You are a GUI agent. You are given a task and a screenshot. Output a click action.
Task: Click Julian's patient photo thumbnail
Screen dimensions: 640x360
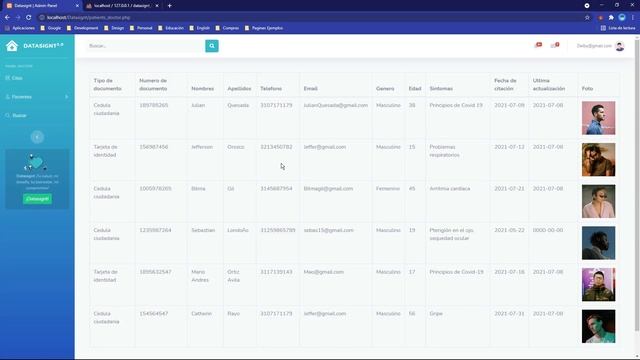(598, 118)
